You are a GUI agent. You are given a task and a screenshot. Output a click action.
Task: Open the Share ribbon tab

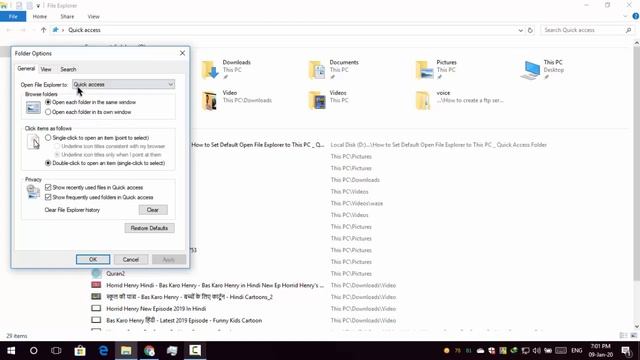pyautogui.click(x=67, y=16)
